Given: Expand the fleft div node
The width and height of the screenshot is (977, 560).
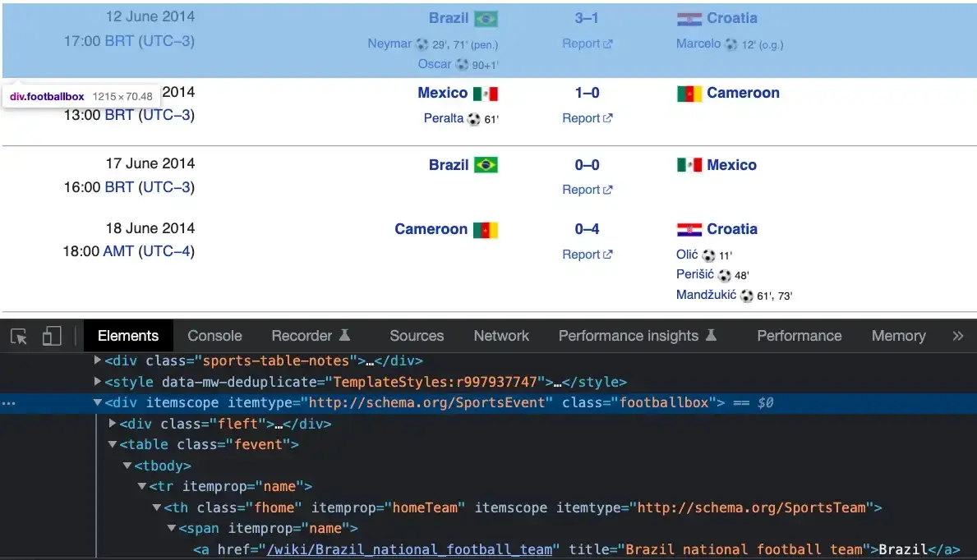Looking at the screenshot, I should [113, 425].
